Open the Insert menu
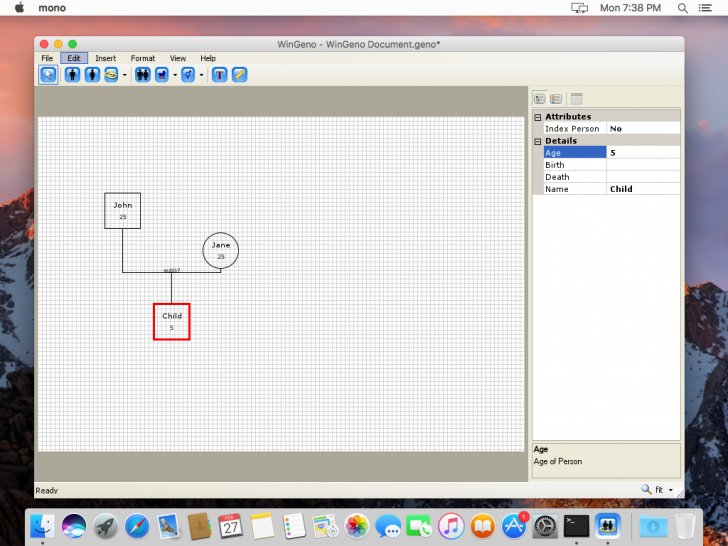Screen dimensions: 728x546 pyautogui.click(x=106, y=58)
